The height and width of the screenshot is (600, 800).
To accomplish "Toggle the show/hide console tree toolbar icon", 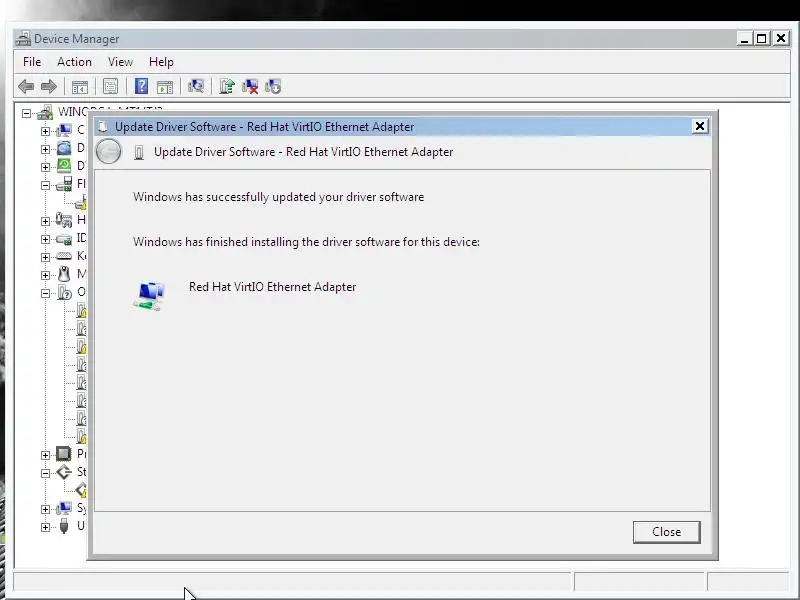I will point(80,87).
